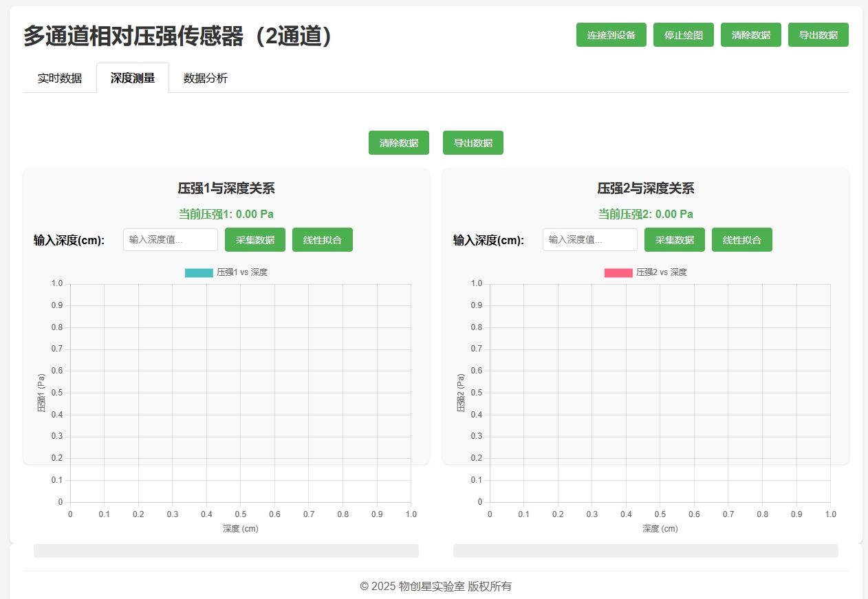The image size is (868, 599).
Task: Click 清除数据 button directly above the chart panels
Action: tap(398, 143)
